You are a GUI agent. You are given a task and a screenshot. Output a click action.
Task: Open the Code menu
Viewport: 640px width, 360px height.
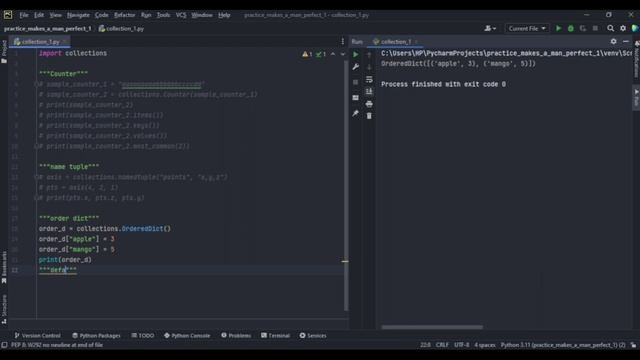[x=102, y=15]
